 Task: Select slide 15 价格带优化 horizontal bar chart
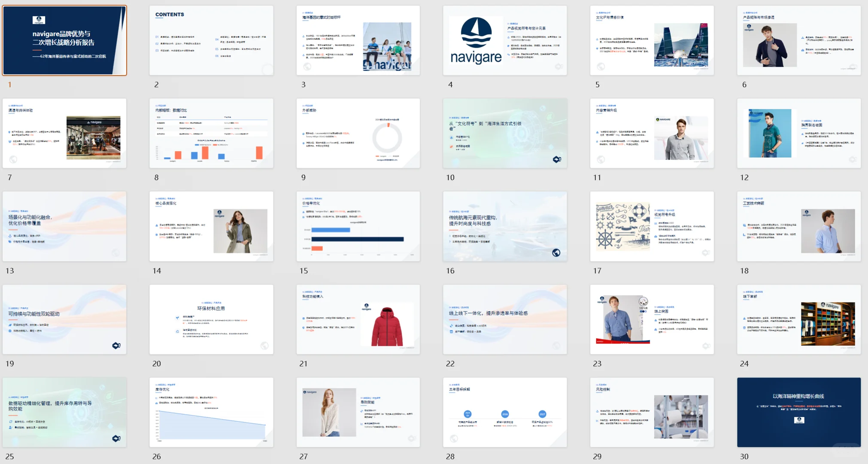pyautogui.click(x=358, y=226)
